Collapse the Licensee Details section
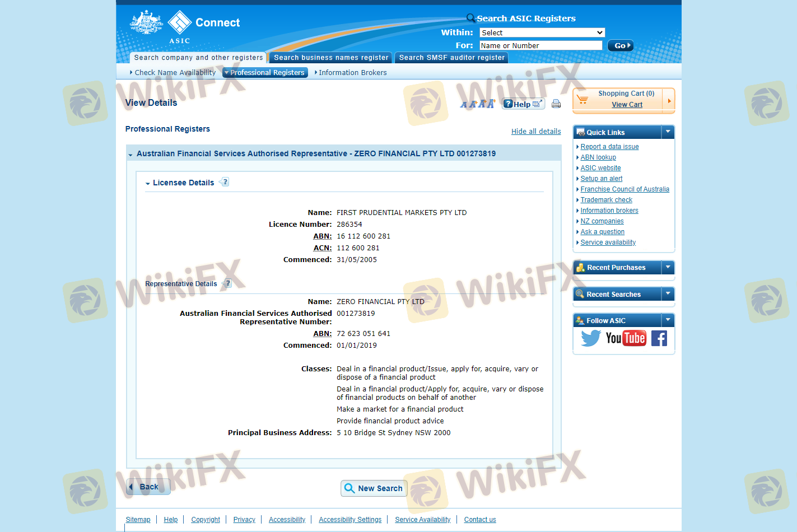797x532 pixels. click(148, 183)
